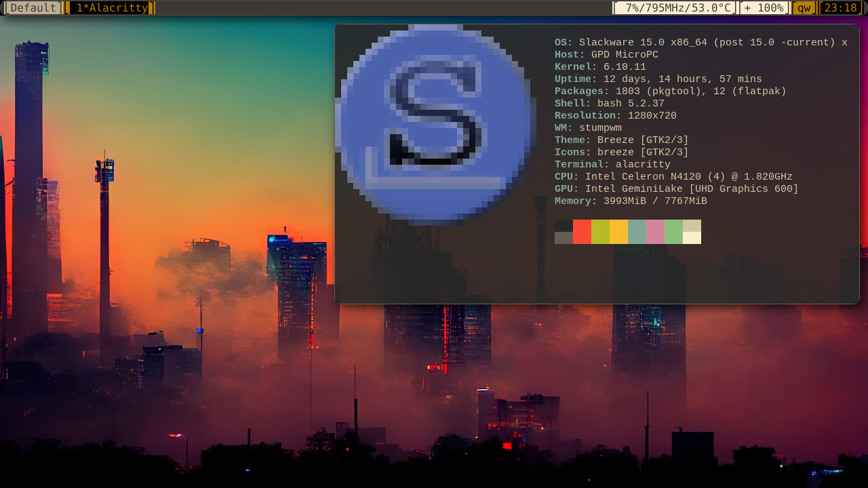Click the gray swatch below the black one

[564, 238]
